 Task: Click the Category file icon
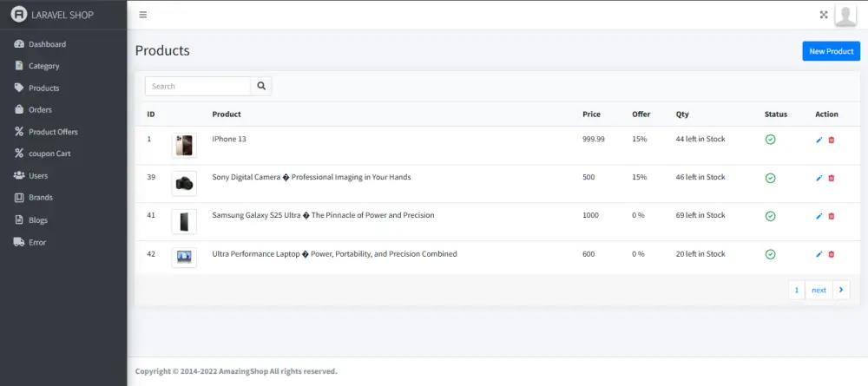pyautogui.click(x=19, y=66)
